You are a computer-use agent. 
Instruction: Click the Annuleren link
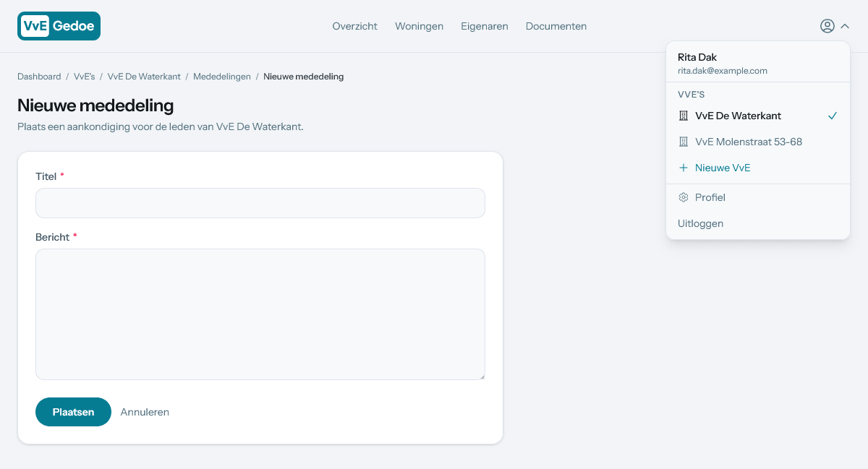[x=145, y=412]
